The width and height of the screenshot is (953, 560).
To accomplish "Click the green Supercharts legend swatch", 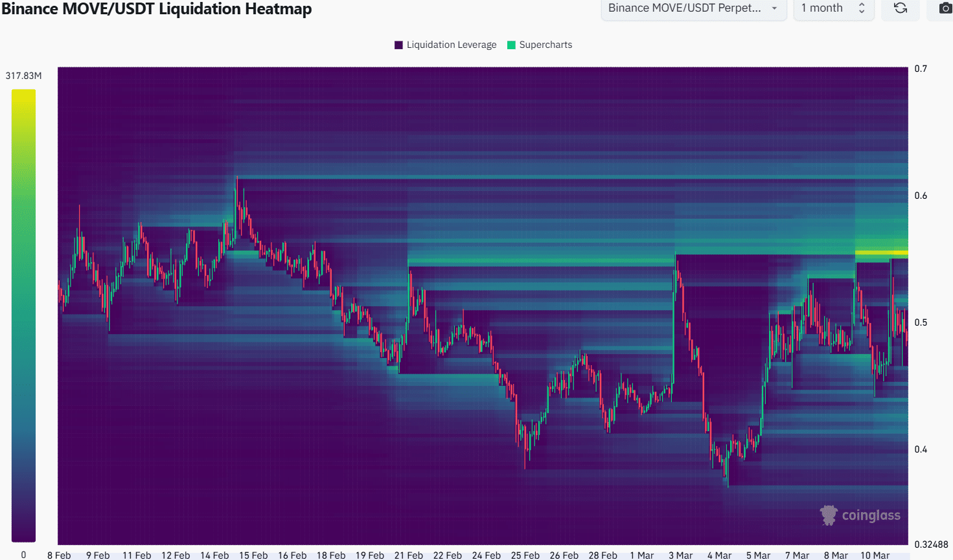I will pyautogui.click(x=511, y=45).
